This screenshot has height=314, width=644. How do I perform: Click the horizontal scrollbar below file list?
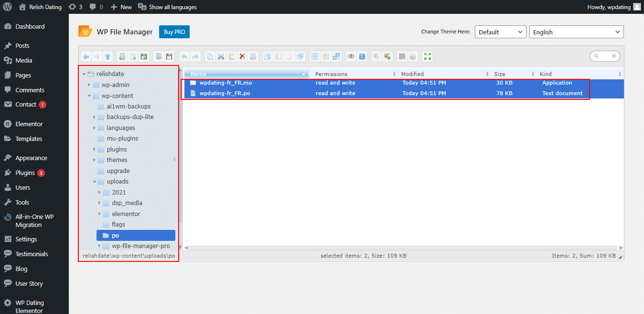[x=403, y=248]
